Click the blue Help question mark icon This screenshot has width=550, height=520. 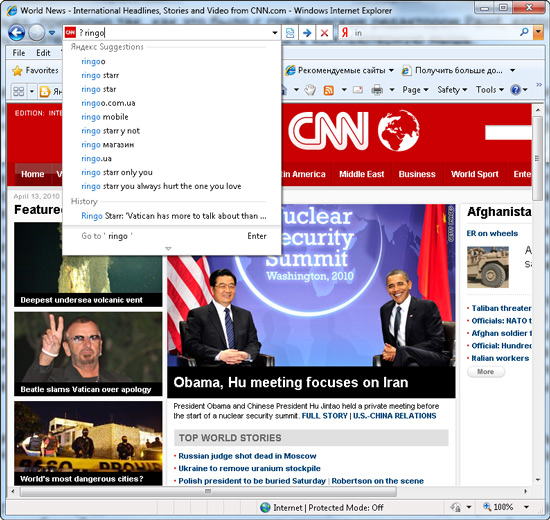[x=516, y=90]
